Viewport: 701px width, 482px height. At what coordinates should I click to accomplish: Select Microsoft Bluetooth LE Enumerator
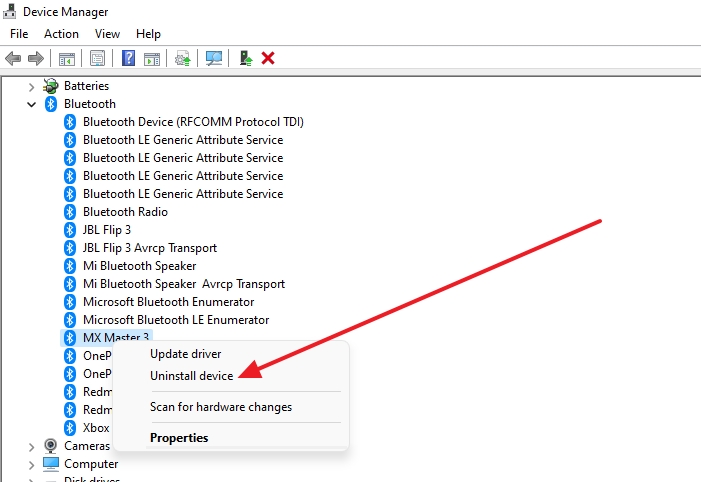(176, 320)
